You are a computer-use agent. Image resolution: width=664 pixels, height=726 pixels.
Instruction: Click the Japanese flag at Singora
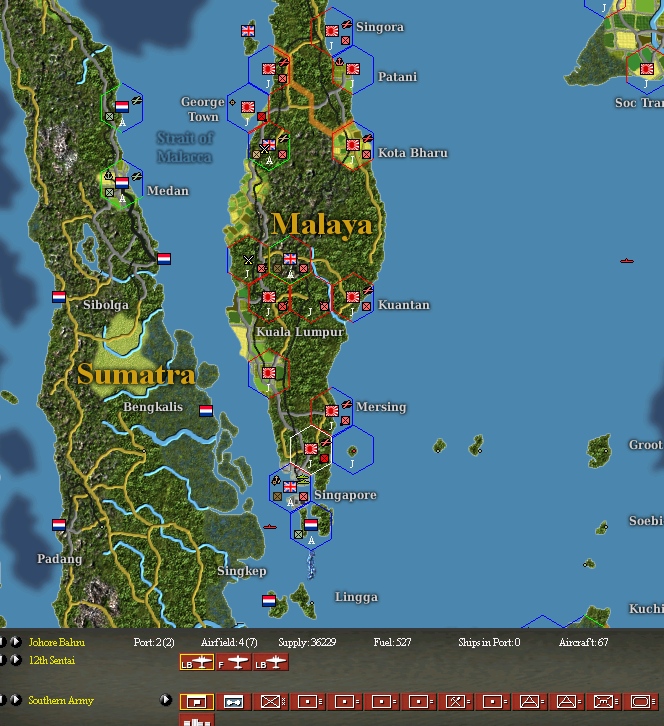pos(332,31)
